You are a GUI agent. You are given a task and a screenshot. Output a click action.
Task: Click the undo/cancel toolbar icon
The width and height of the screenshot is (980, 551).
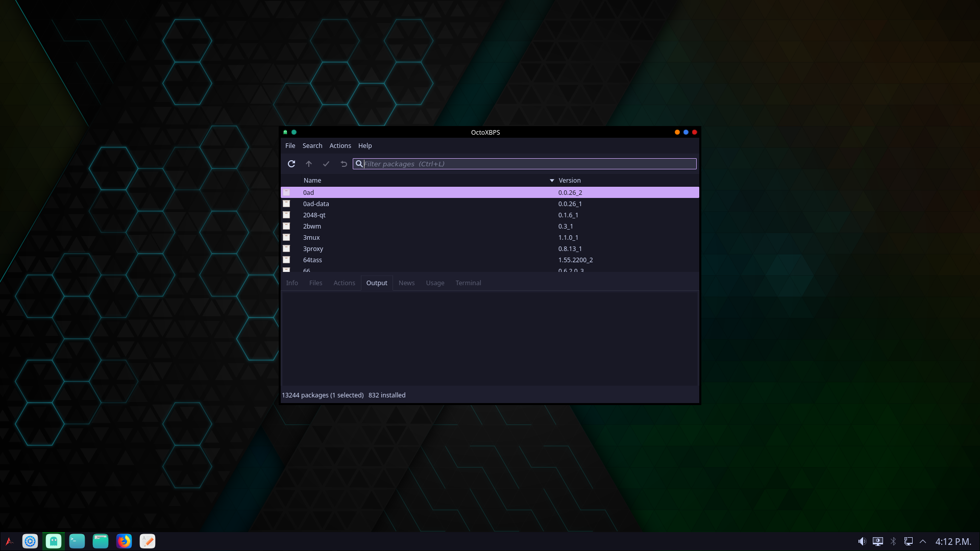click(344, 164)
